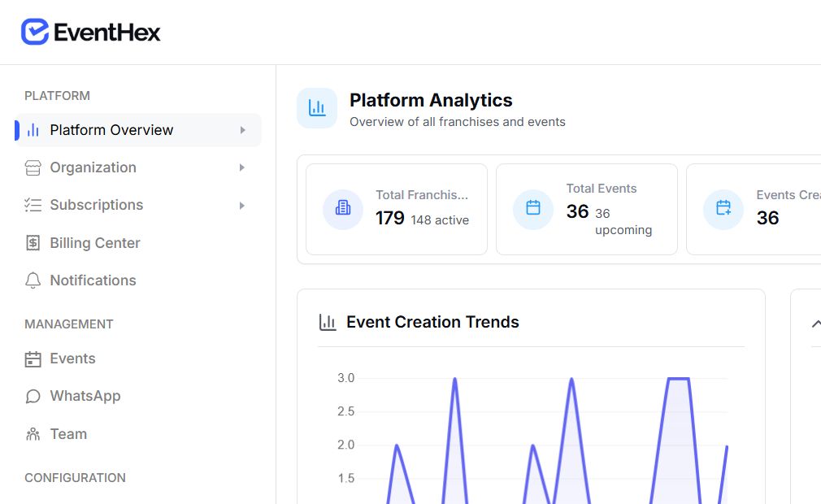Click the Notifications bell icon
The image size is (821, 504).
tap(33, 280)
